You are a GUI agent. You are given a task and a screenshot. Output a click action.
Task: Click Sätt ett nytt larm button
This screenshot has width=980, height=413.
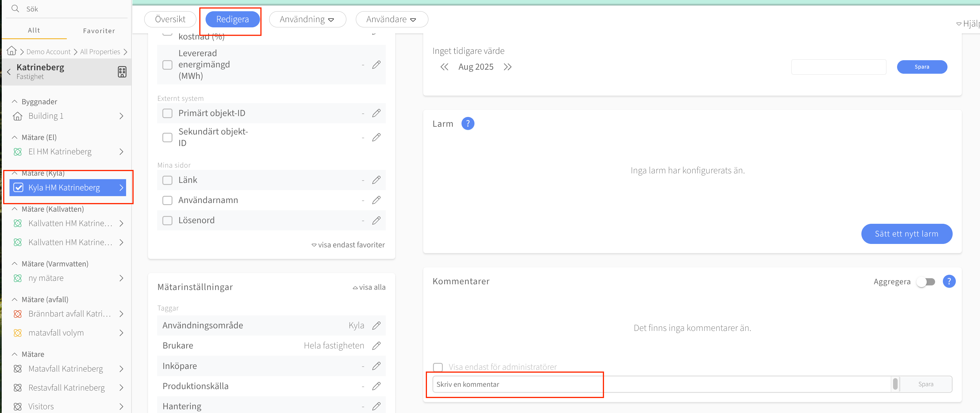906,234
